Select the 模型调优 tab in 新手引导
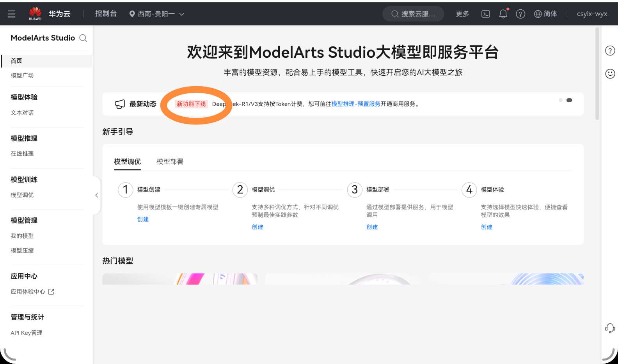 tap(127, 162)
